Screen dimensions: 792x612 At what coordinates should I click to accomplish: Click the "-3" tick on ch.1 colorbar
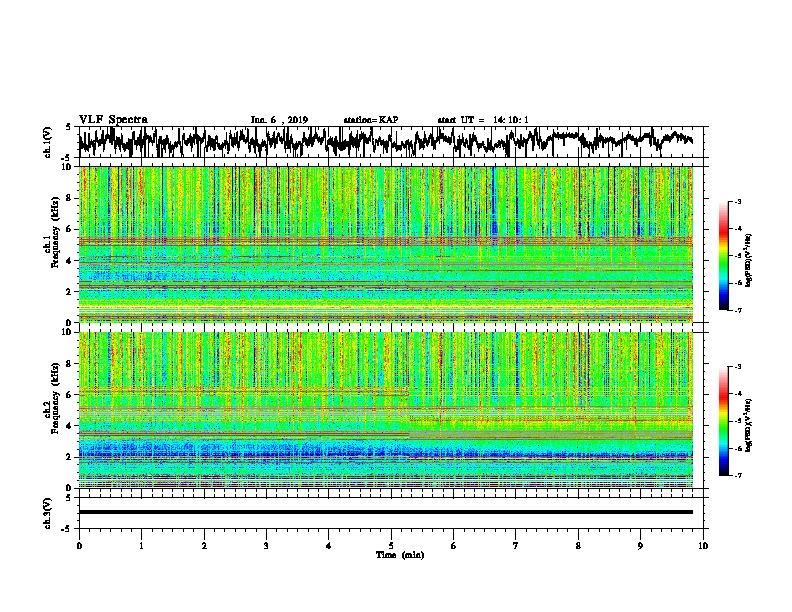(x=737, y=201)
